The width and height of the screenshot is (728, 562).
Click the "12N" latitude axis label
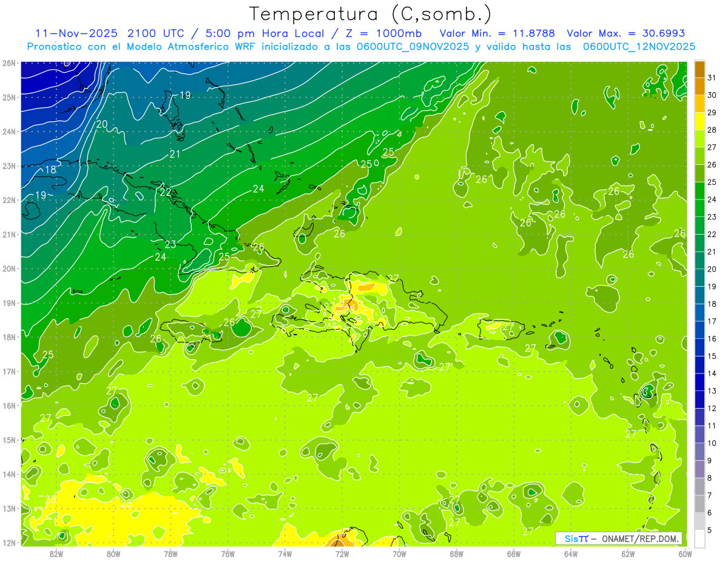[9, 543]
